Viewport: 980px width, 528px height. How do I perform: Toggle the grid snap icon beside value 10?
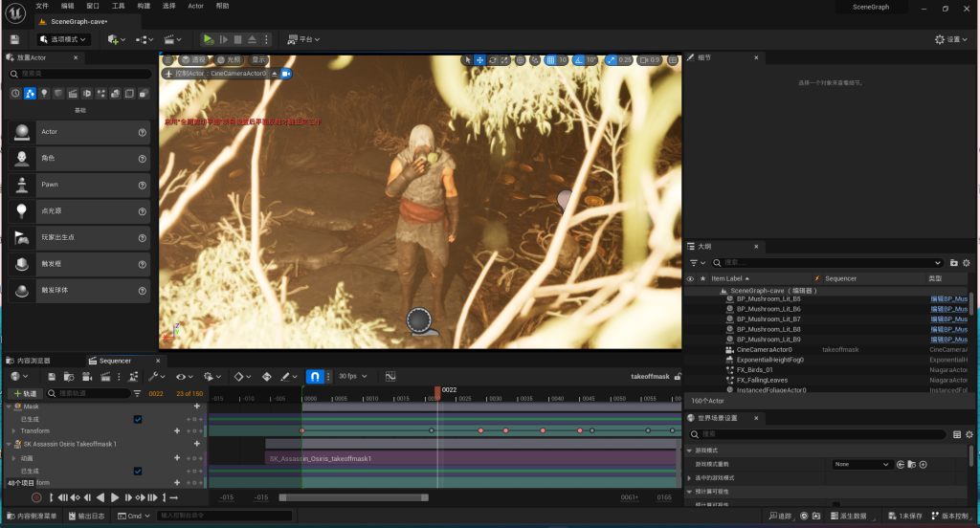[550, 60]
